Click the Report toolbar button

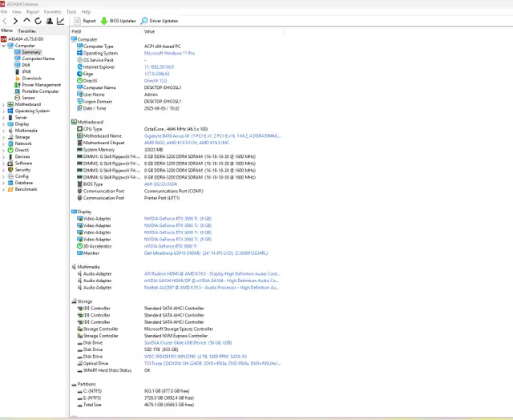pos(85,21)
